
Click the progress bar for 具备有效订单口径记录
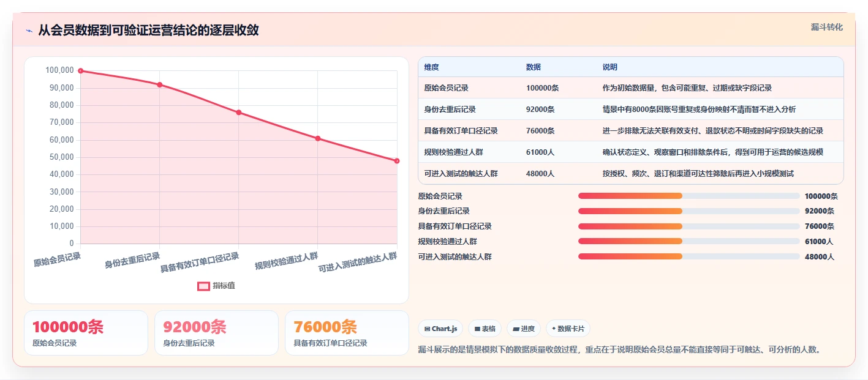(689, 226)
